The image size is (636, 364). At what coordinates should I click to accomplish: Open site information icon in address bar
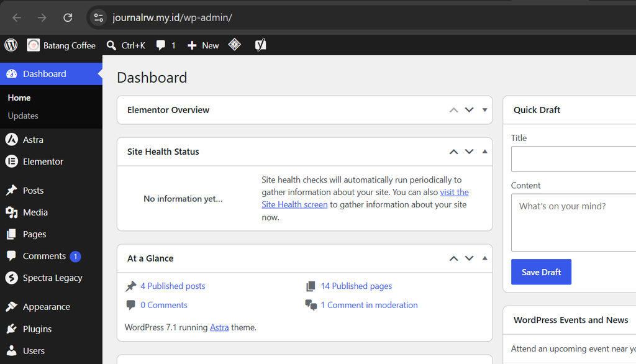pos(99,17)
